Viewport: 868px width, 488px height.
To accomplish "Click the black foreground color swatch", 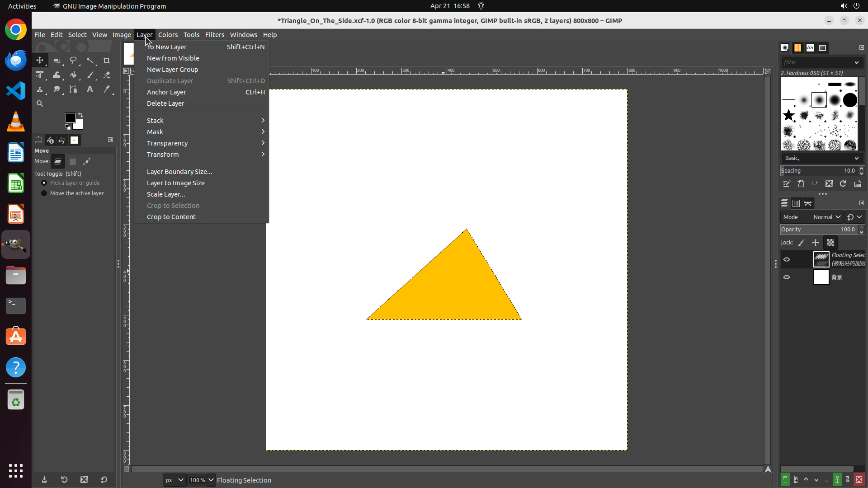I will tap(70, 118).
